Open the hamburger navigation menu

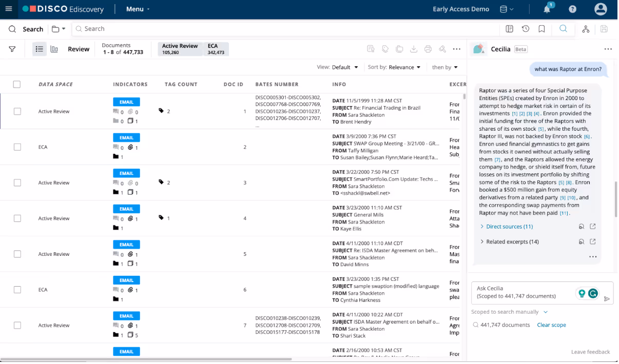point(8,9)
